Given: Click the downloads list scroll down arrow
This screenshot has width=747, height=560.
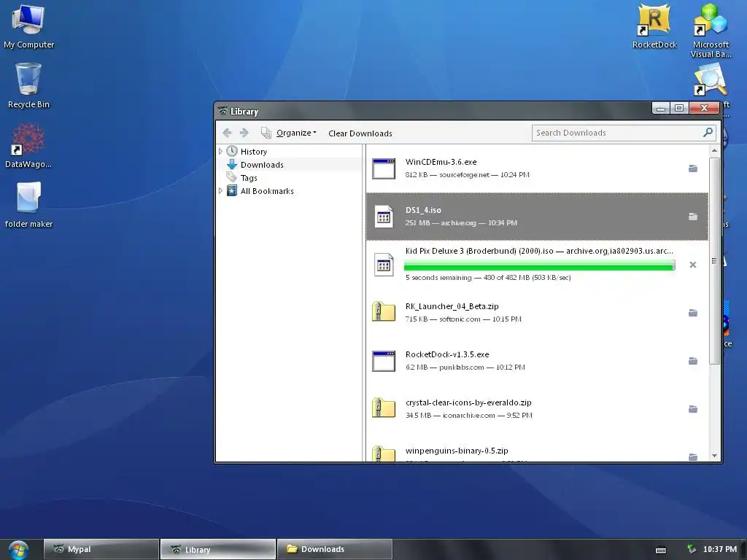Looking at the screenshot, I should [714, 456].
